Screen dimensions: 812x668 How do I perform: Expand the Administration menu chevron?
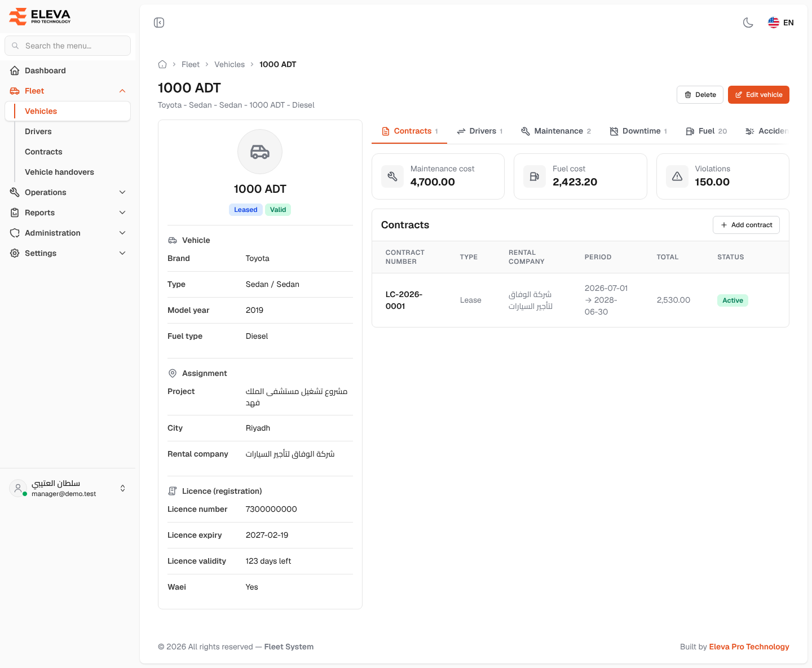(122, 233)
